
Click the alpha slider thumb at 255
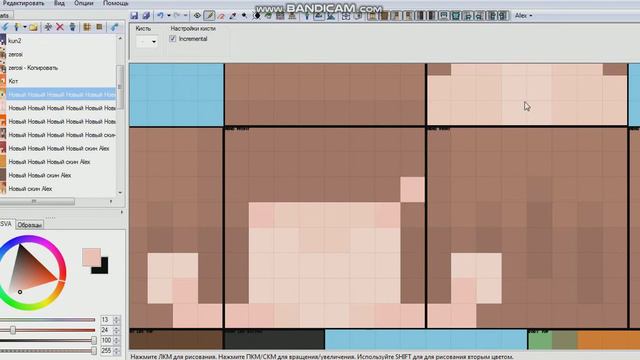94,351
